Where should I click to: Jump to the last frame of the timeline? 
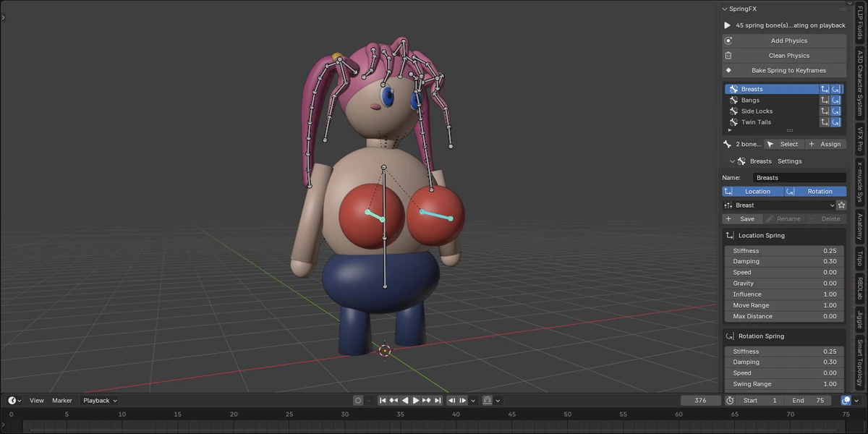438,400
